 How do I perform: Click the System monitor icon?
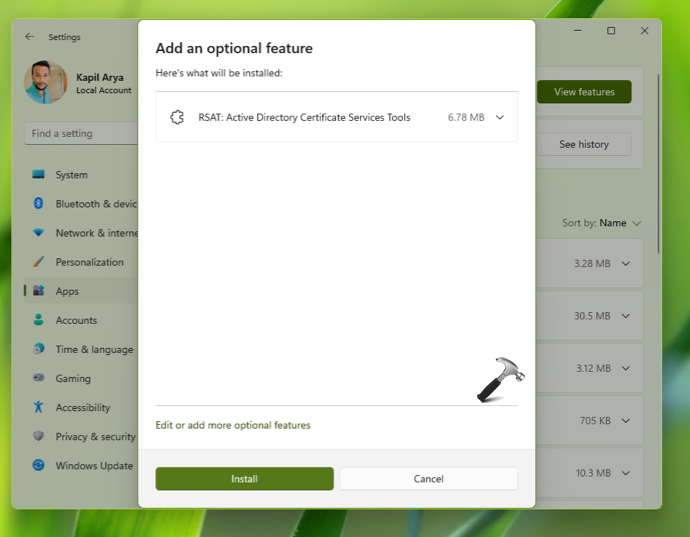pos(38,174)
